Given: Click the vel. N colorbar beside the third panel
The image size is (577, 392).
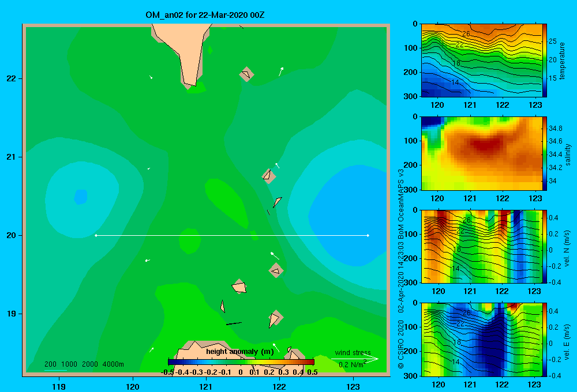Looking at the screenshot, I should tap(545, 246).
